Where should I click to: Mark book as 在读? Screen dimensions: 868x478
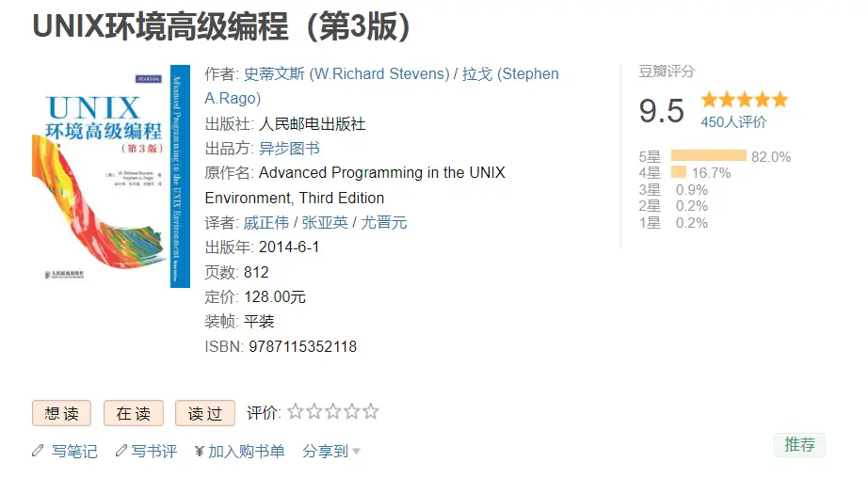click(134, 413)
